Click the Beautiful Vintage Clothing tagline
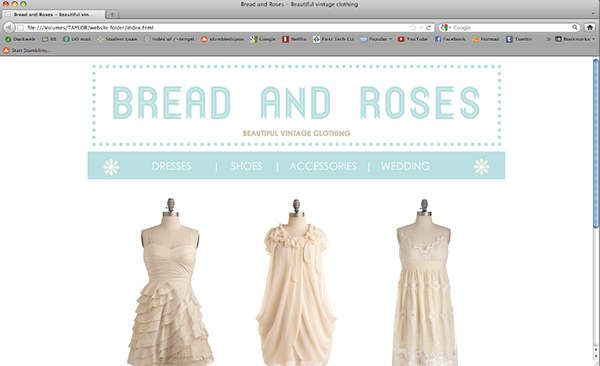600x366 pixels. click(297, 133)
